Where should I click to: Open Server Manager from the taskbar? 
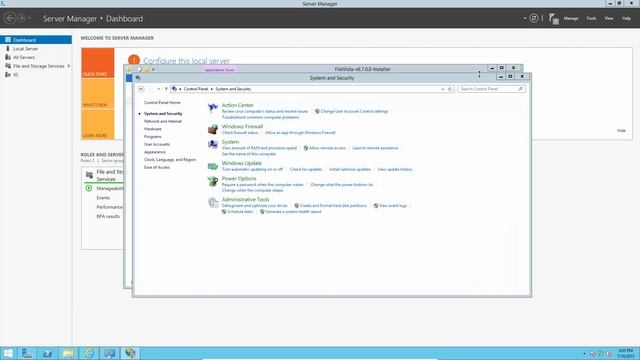(x=27, y=353)
